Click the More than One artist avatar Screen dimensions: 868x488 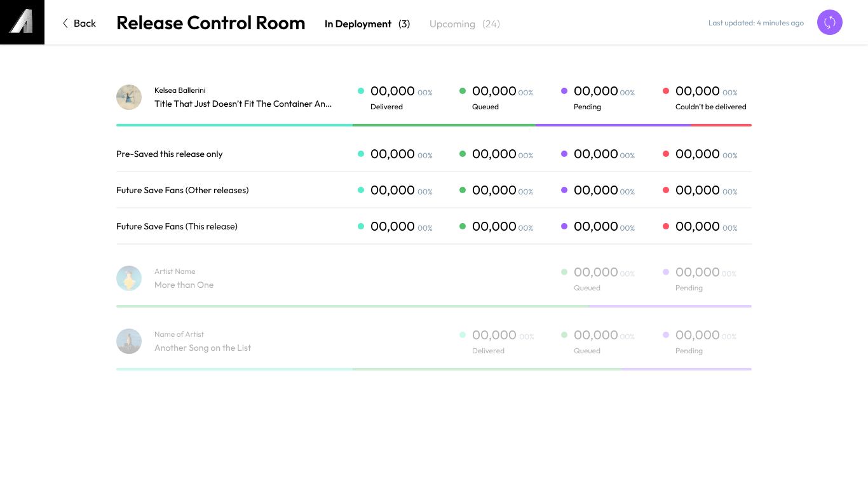coord(129,278)
